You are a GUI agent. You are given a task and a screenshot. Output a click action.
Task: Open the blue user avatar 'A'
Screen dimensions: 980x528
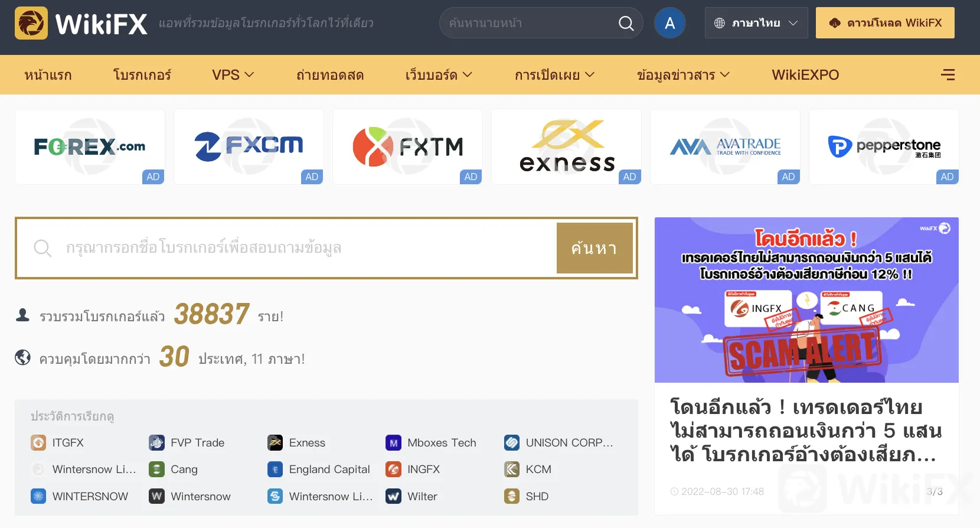[670, 23]
